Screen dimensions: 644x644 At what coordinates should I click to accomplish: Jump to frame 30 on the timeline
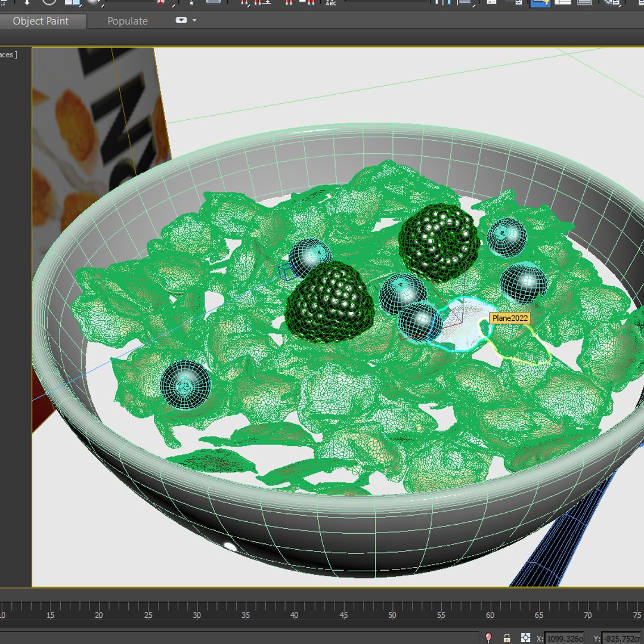[197, 615]
